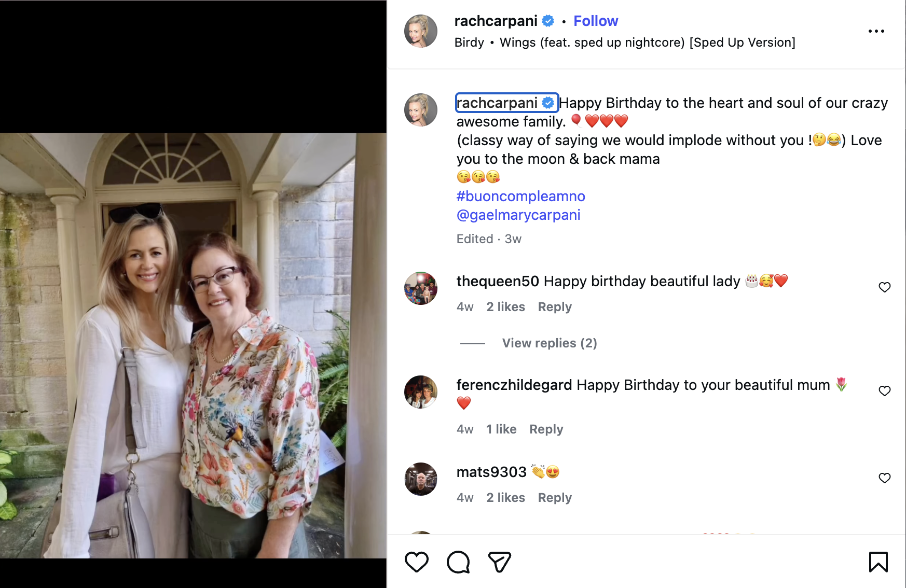Reply to ferenczhildegard's comment
Image resolution: width=906 pixels, height=588 pixels.
point(546,429)
